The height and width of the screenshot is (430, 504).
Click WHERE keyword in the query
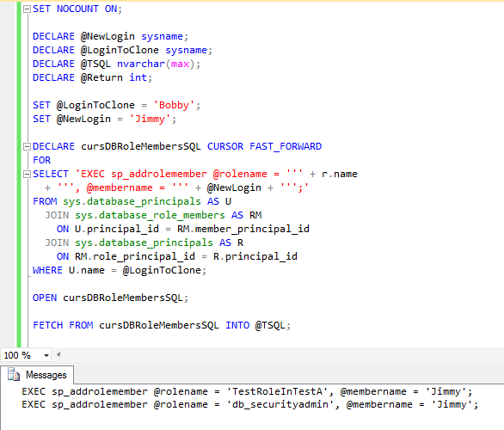tap(47, 270)
